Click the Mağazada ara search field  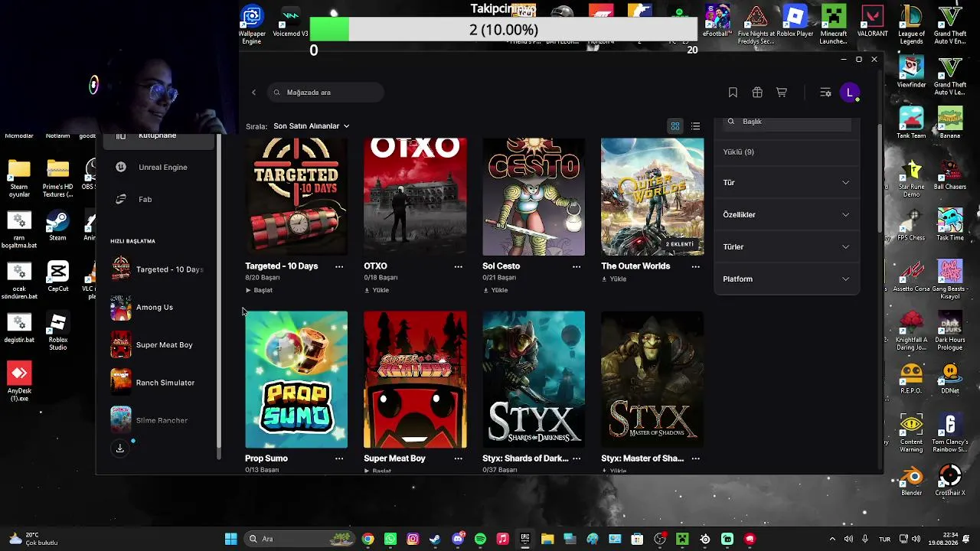(325, 93)
